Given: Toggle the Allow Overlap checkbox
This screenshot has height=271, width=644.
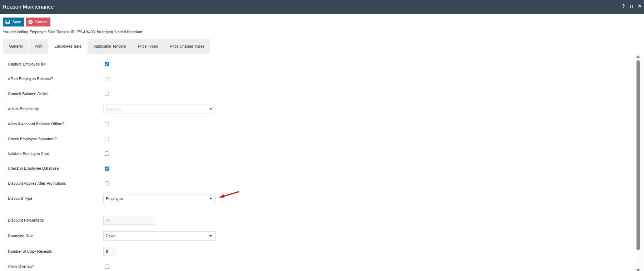Looking at the screenshot, I should point(107,267).
